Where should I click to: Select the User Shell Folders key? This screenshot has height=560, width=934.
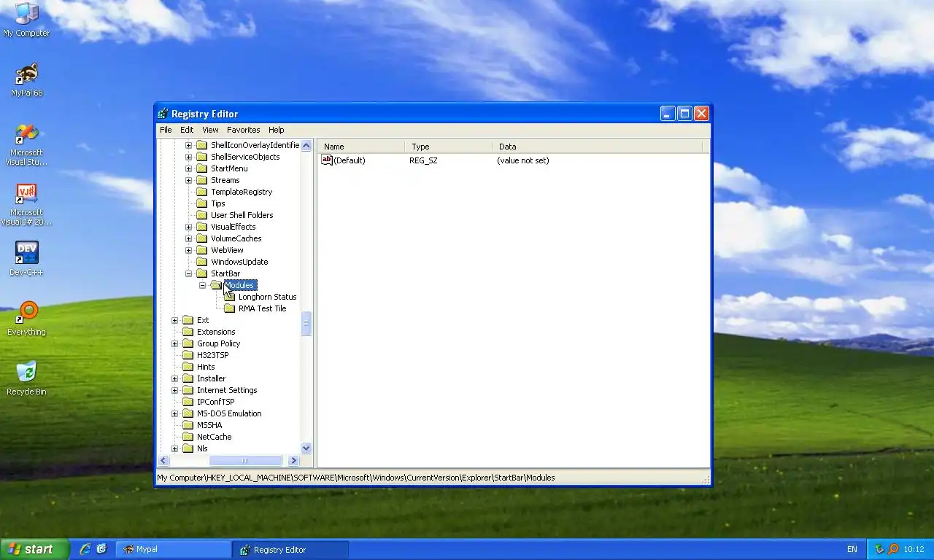(x=242, y=215)
